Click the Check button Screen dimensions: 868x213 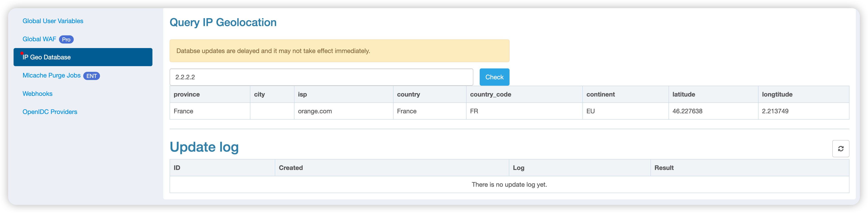click(494, 77)
